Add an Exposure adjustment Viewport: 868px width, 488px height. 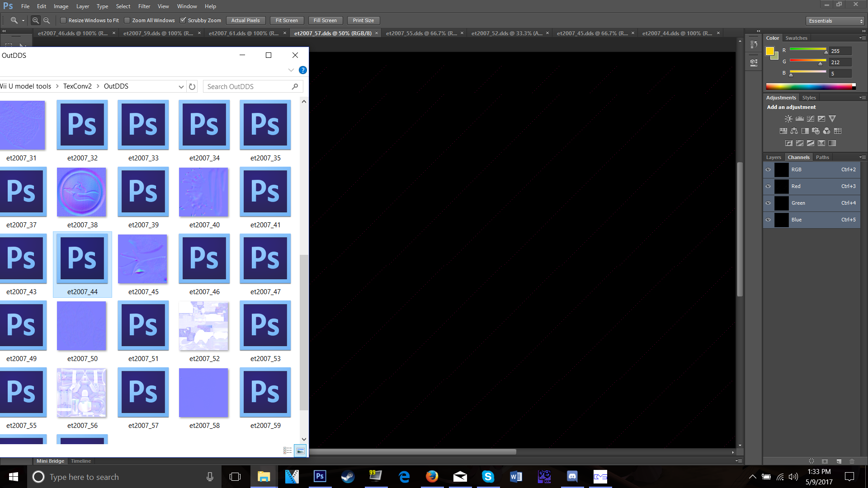(821, 119)
